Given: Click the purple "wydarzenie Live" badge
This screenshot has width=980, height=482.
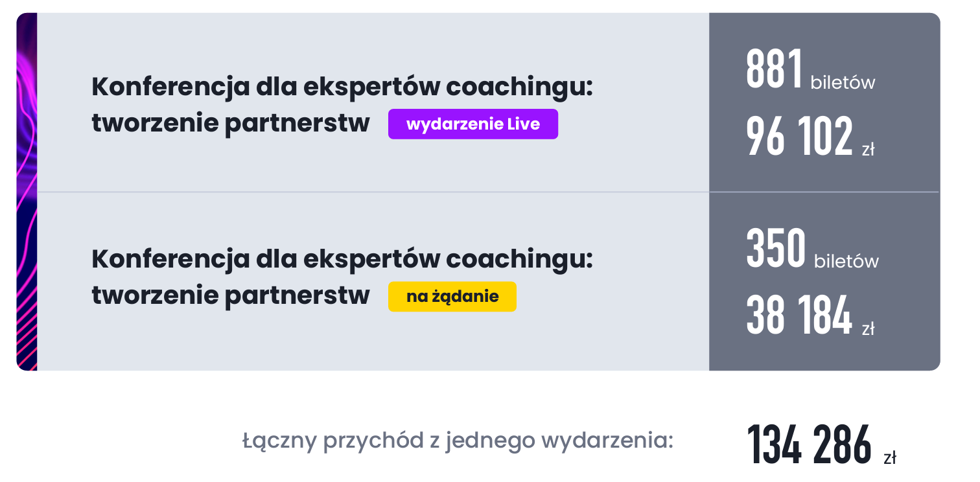Looking at the screenshot, I should pyautogui.click(x=472, y=124).
